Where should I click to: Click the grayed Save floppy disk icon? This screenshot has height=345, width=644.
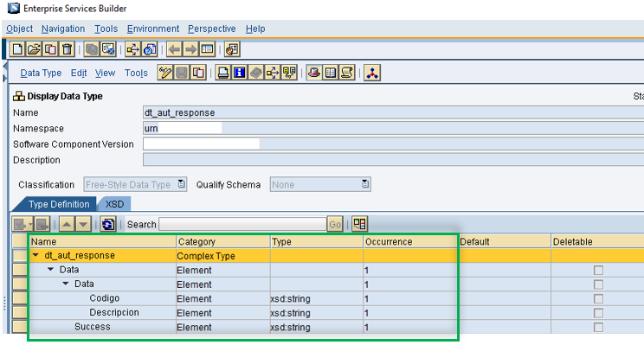(x=182, y=73)
